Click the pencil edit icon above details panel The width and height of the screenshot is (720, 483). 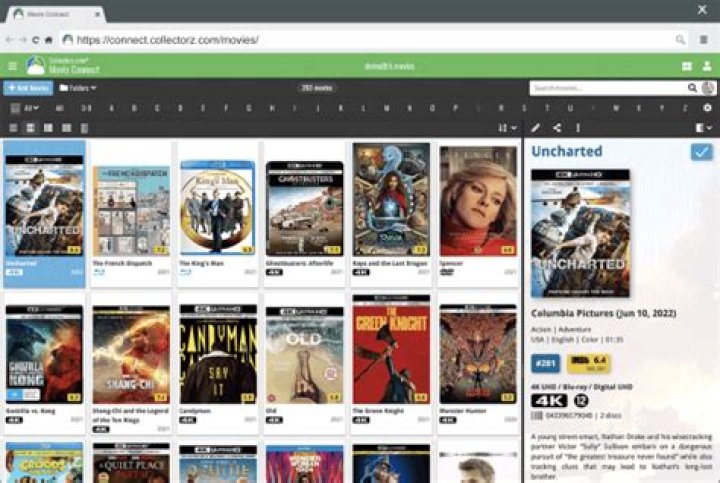535,128
